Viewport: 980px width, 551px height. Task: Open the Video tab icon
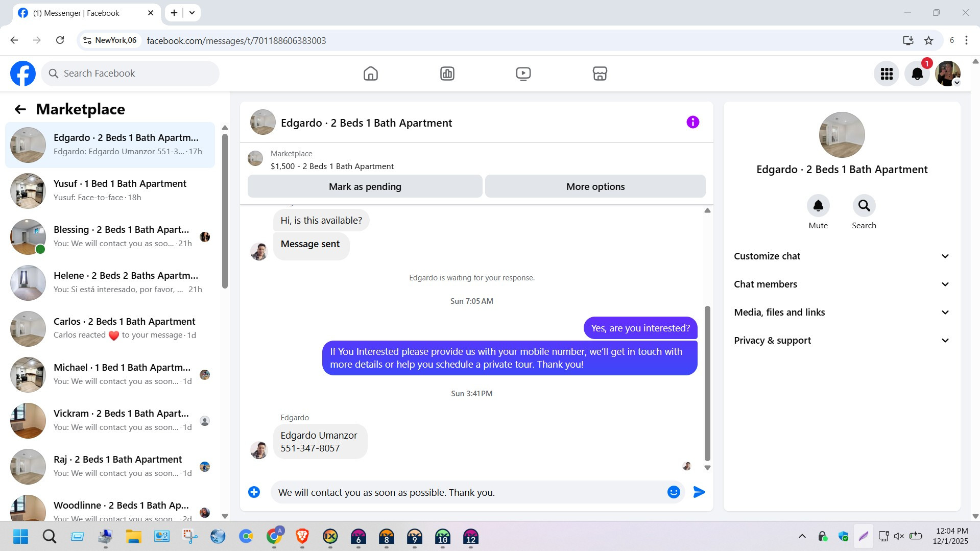[523, 74]
